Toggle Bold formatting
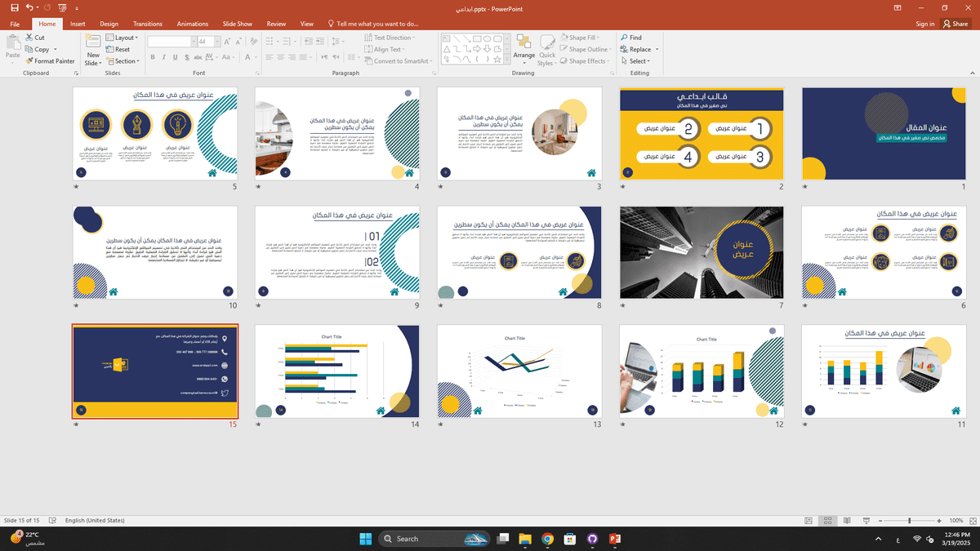 152,57
